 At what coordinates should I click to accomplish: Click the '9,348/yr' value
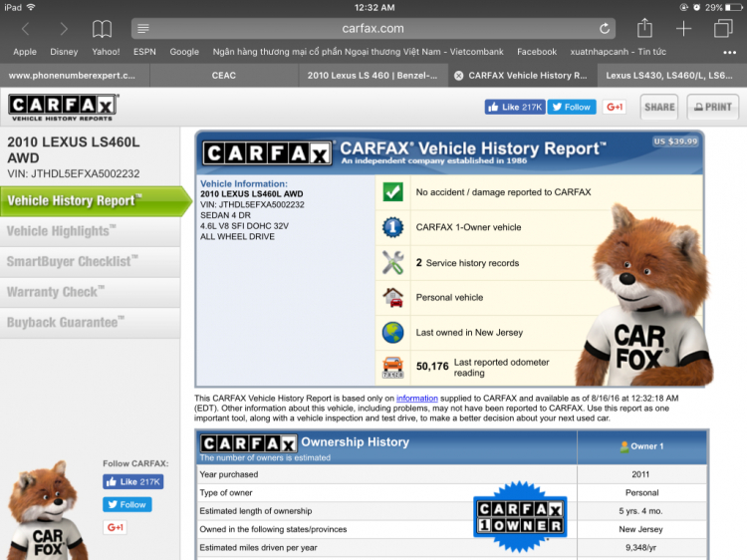tap(640, 548)
